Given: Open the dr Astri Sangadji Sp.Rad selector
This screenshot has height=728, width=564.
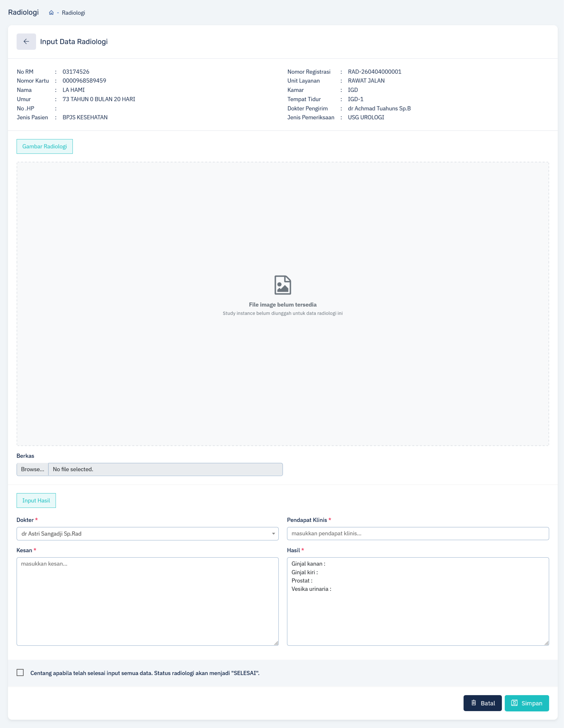Looking at the screenshot, I should [x=147, y=534].
